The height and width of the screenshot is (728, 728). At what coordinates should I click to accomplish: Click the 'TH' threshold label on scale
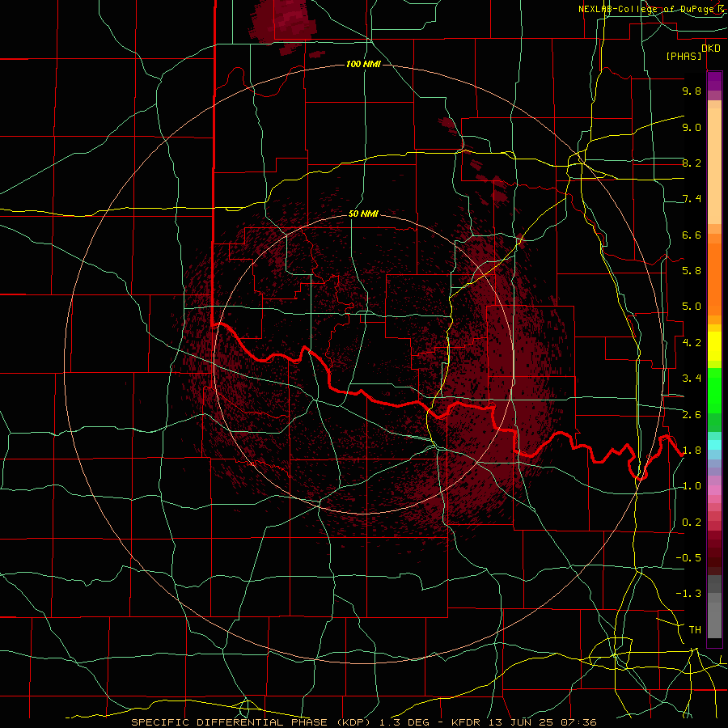pyautogui.click(x=695, y=630)
